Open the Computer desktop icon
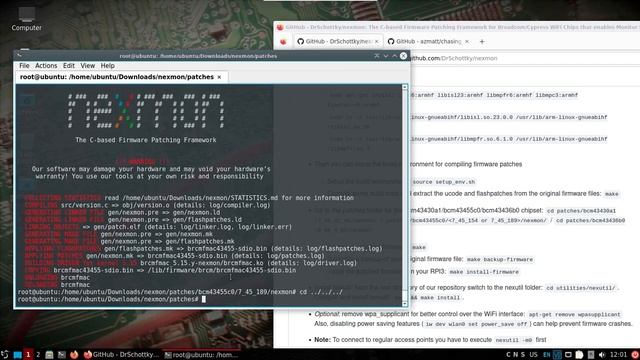640x360 pixels. pos(26,20)
